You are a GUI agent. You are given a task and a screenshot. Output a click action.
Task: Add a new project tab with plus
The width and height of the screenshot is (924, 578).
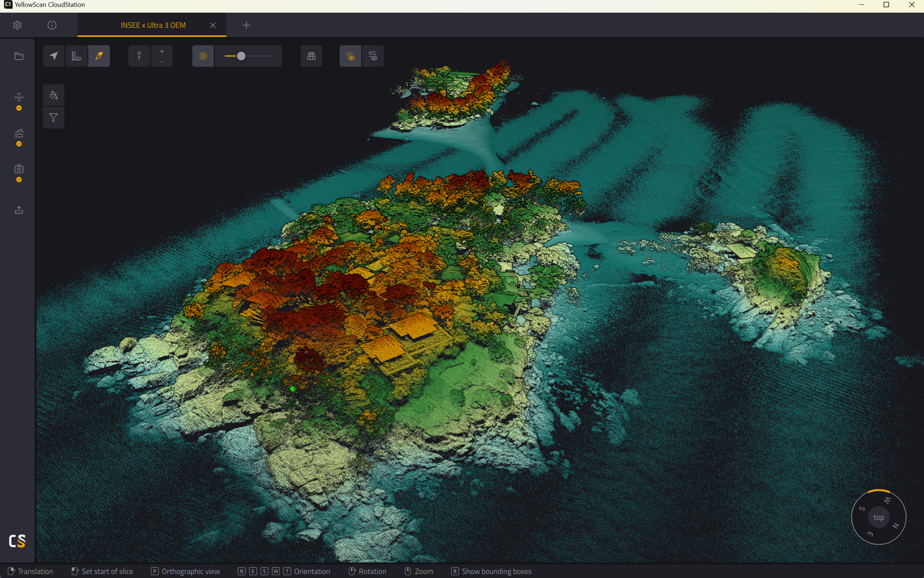coord(246,25)
